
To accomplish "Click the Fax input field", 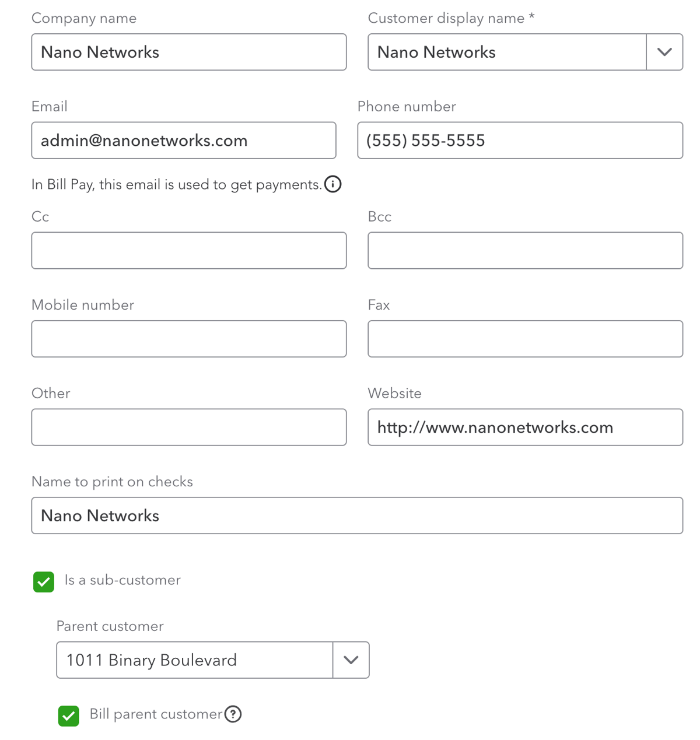I will pos(524,339).
